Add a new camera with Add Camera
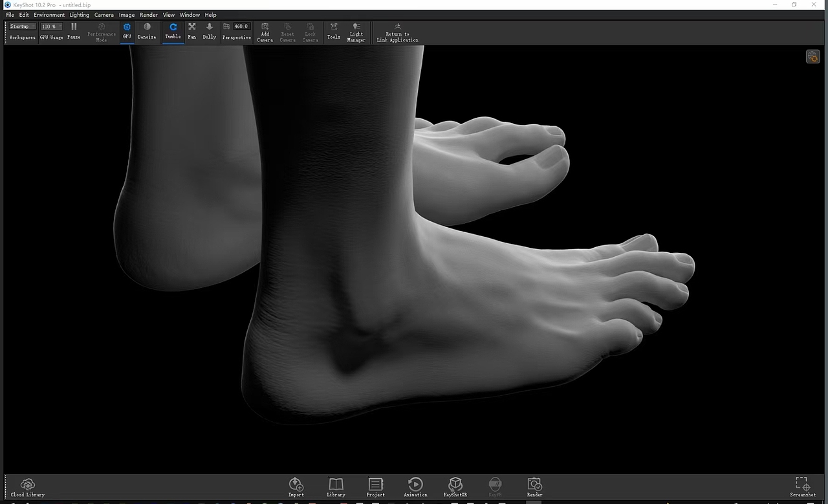The height and width of the screenshot is (504, 828). [x=265, y=32]
